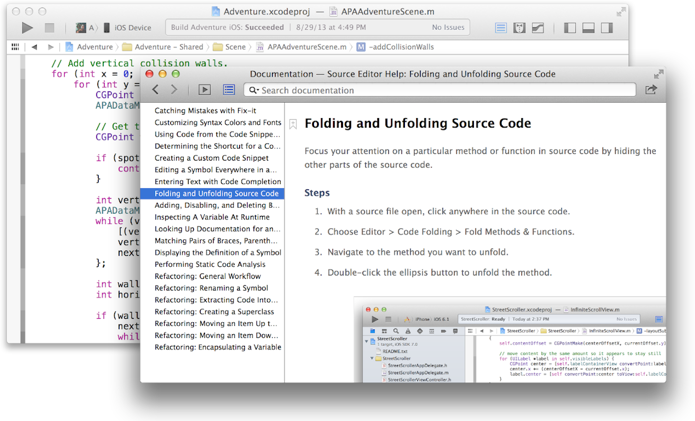Screen dimensions: 695x421
Task: Open Adding, Disabling, and Deleting B… topic
Action: click(217, 205)
